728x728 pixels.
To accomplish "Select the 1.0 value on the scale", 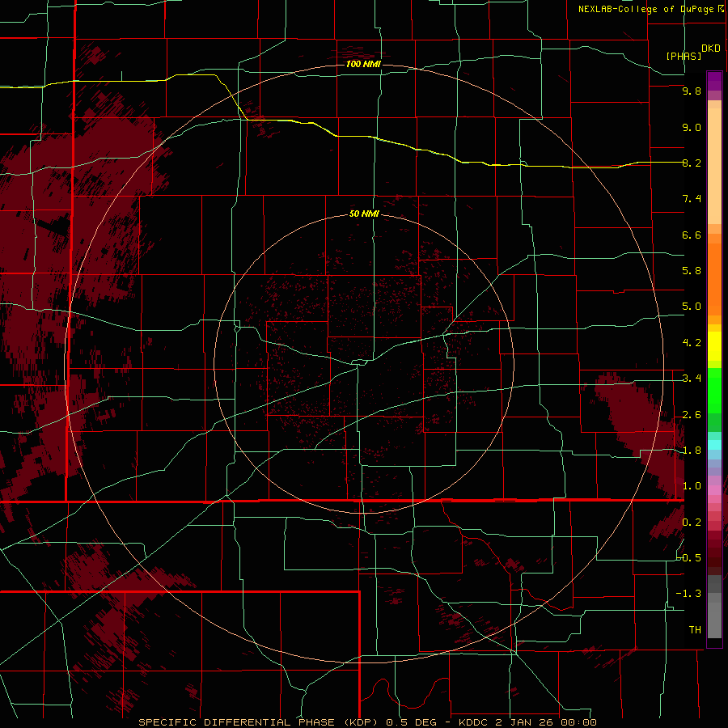I will 692,486.
